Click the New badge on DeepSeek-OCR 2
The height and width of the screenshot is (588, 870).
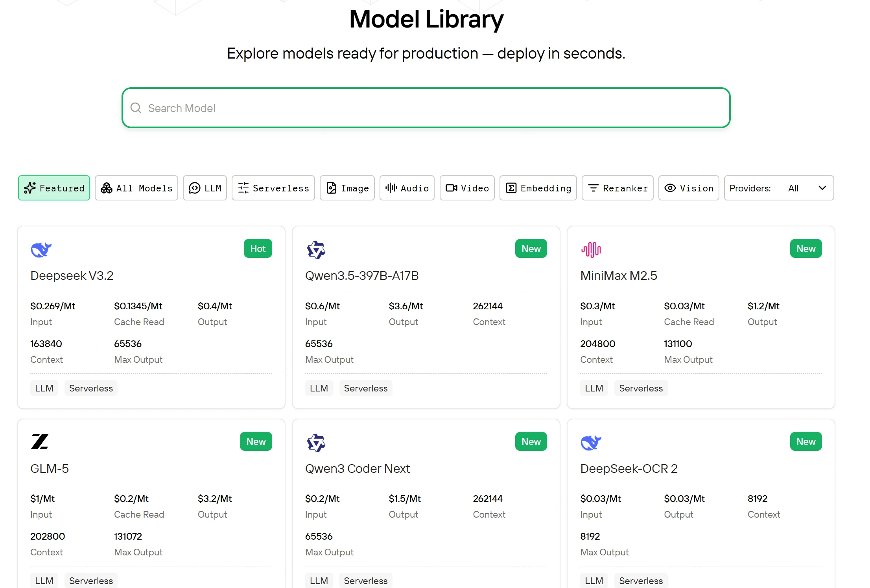click(806, 441)
